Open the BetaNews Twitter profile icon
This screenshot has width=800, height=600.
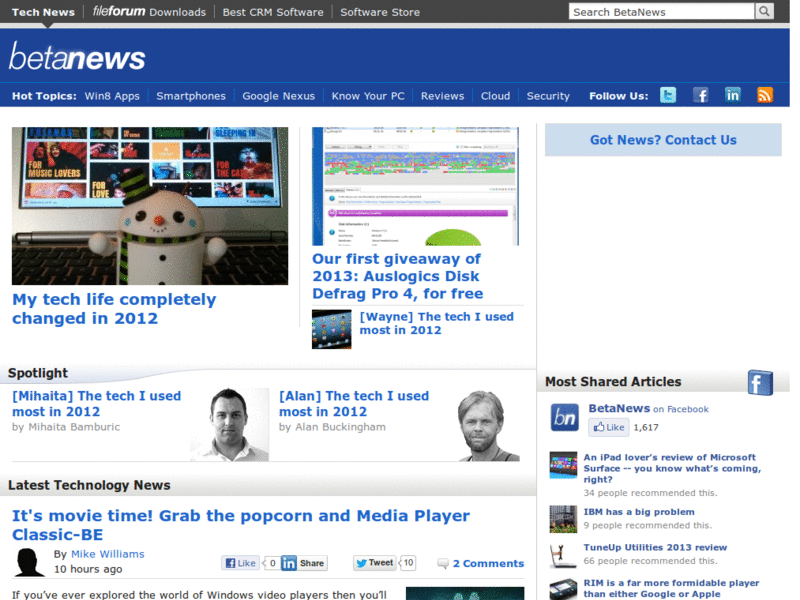pyautogui.click(x=668, y=95)
